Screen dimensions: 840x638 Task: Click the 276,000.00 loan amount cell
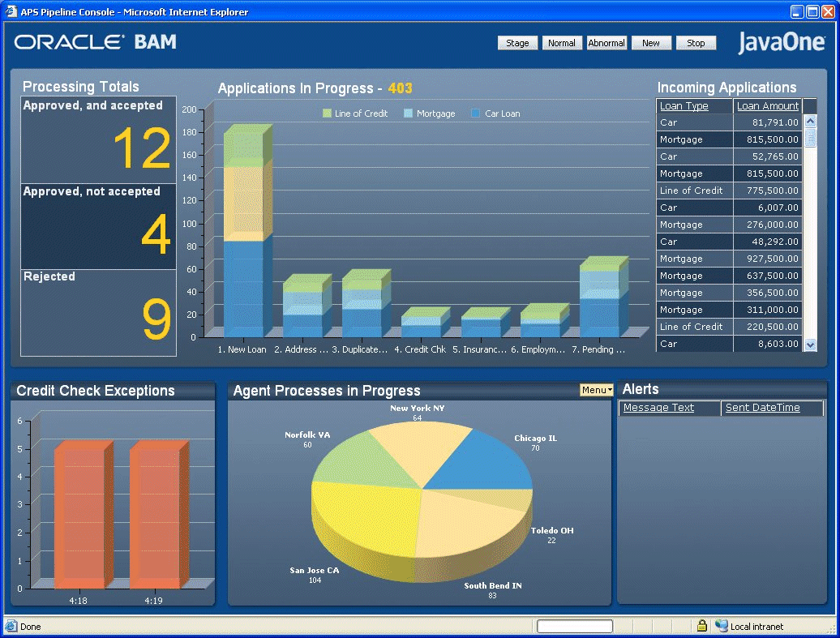pyautogui.click(x=767, y=225)
